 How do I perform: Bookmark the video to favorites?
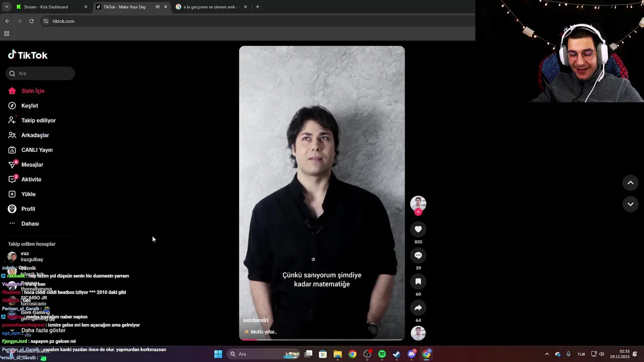pyautogui.click(x=418, y=282)
